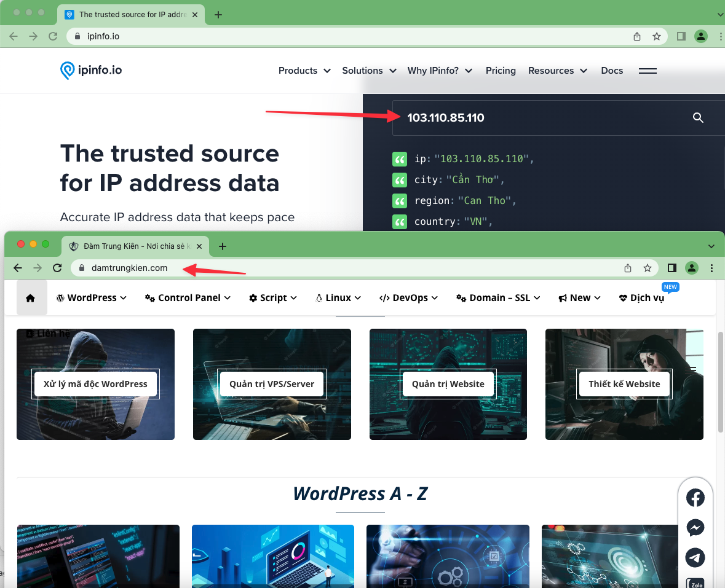Open side panel icon in ipinfo.io window
The height and width of the screenshot is (588, 725).
pyautogui.click(x=681, y=36)
